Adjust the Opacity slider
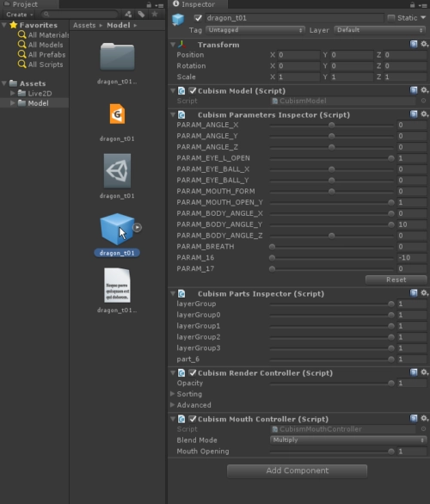Image resolution: width=430 pixels, height=504 pixels. 332,383
